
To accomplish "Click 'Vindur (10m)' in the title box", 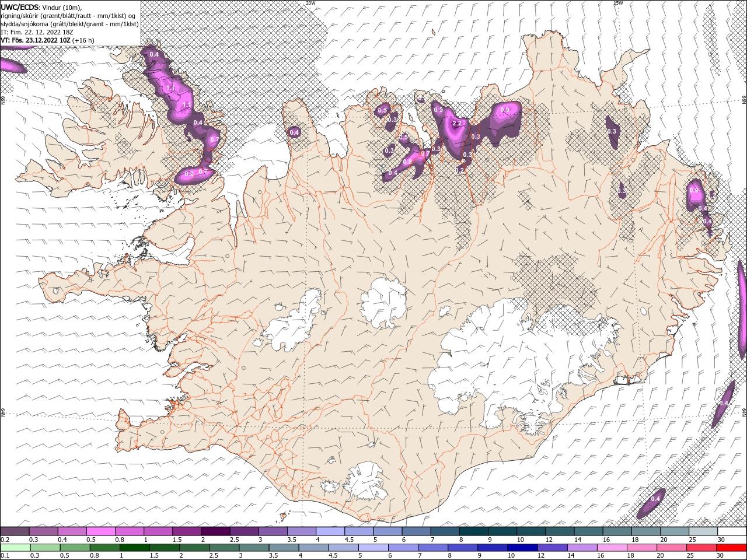I will [62, 7].
